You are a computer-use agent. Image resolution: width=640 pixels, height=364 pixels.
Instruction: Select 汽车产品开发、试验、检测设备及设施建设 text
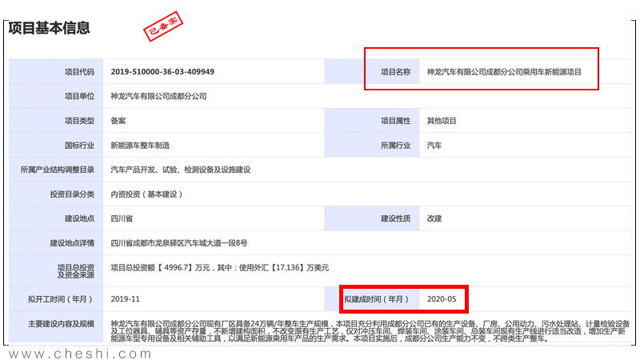click(181, 170)
